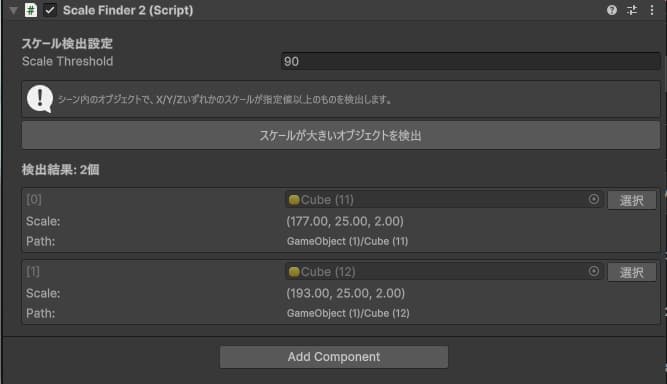Click the Add Component button
The height and width of the screenshot is (384, 667).
[x=334, y=357]
